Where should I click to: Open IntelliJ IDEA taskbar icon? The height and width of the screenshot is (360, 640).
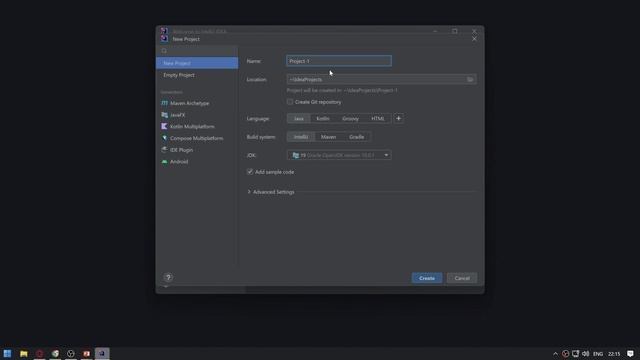(102, 353)
